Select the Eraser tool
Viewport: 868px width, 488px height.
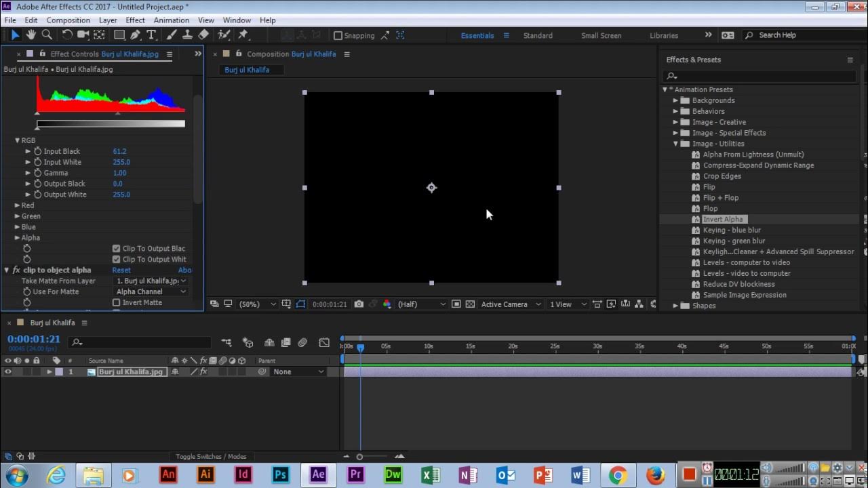pos(203,35)
